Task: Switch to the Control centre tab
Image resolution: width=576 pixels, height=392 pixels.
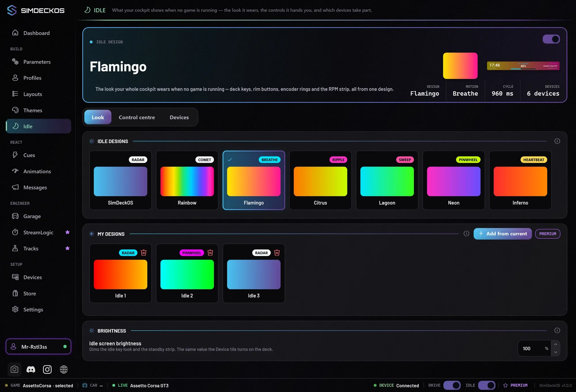Action: point(137,117)
